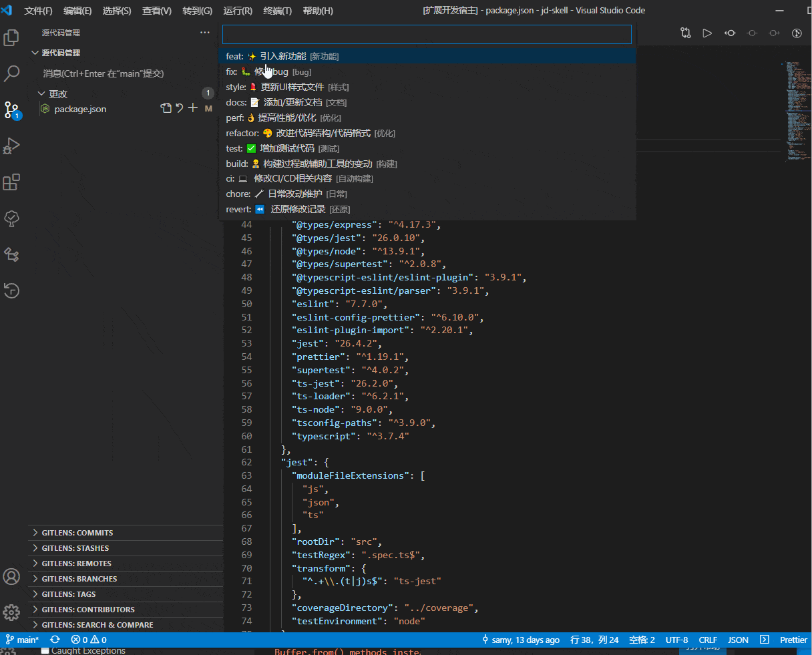The width and height of the screenshot is (812, 655).
Task: Expand GITLENS: CONTRIBUTORS panel
Action: [x=126, y=610]
